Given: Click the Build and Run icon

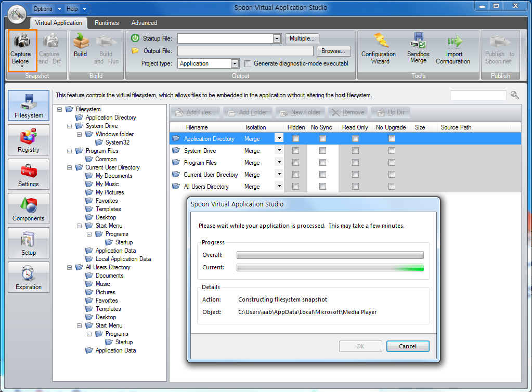Looking at the screenshot, I should (x=106, y=49).
